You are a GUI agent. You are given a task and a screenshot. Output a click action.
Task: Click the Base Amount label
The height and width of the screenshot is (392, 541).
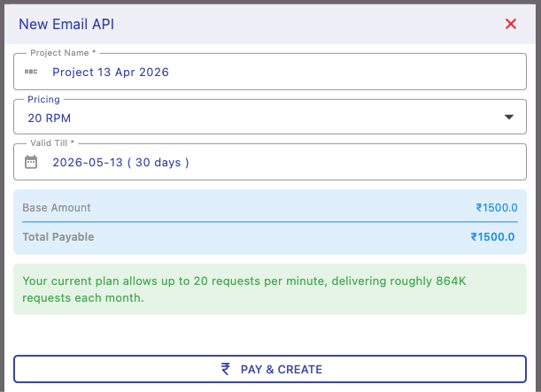pyautogui.click(x=57, y=208)
